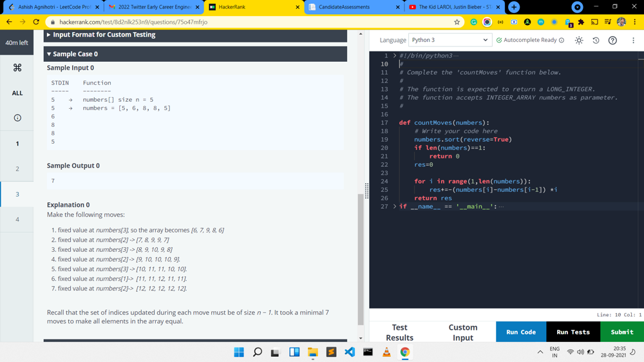Open the Language dropdown showing Python 3
This screenshot has width=644, height=362.
[450, 40]
